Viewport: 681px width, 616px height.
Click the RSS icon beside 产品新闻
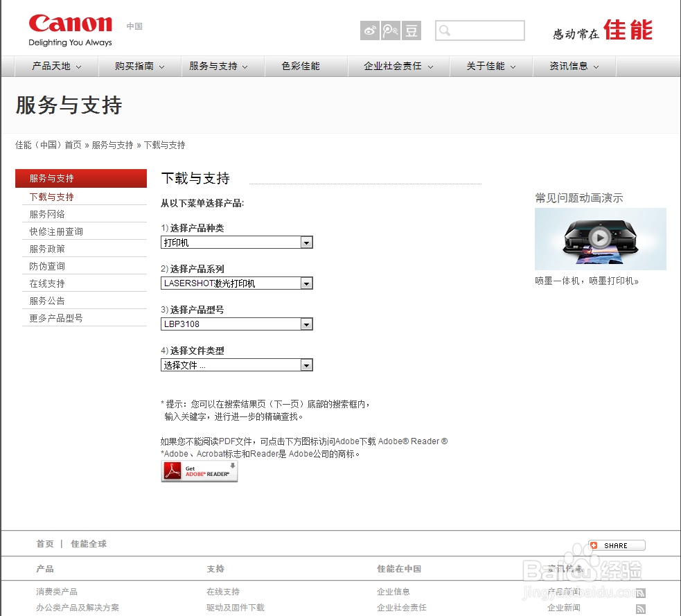tap(641, 592)
